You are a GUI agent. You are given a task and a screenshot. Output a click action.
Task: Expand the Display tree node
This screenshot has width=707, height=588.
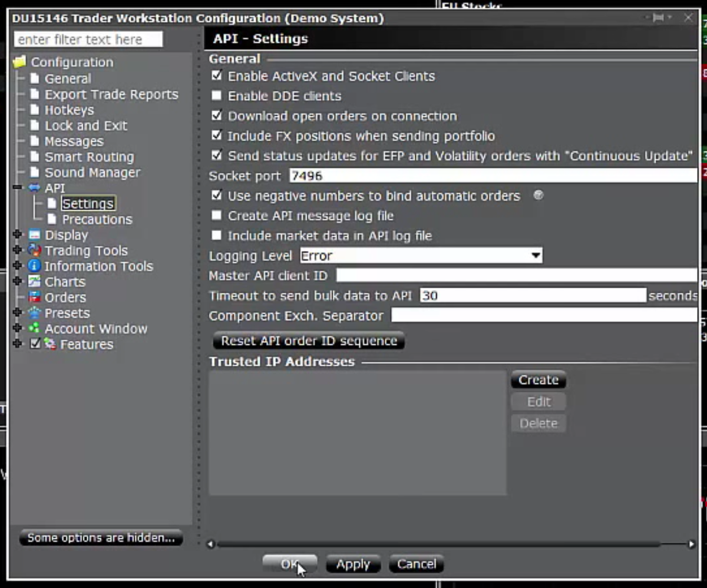[17, 234]
